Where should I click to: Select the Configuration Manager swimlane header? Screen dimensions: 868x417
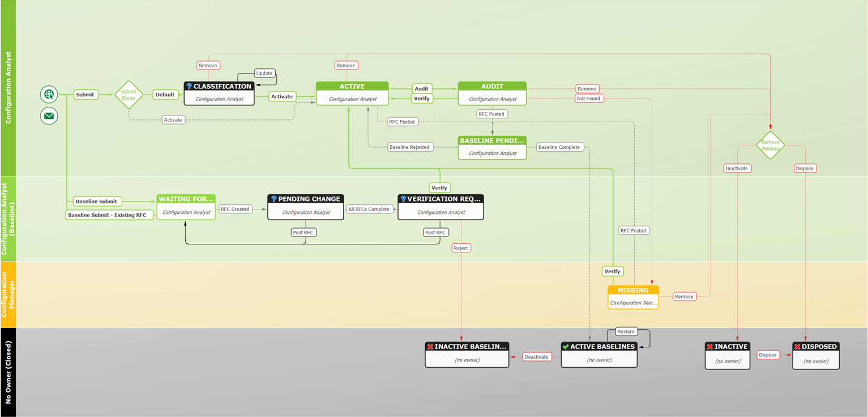[x=8, y=295]
